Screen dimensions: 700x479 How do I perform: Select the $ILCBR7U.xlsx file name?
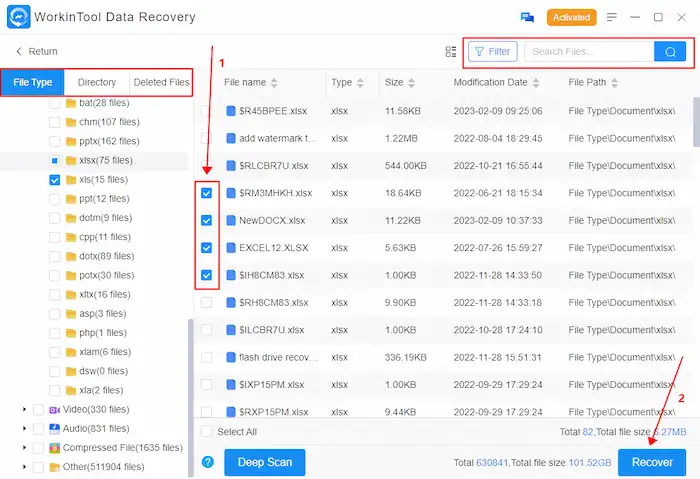click(x=271, y=330)
